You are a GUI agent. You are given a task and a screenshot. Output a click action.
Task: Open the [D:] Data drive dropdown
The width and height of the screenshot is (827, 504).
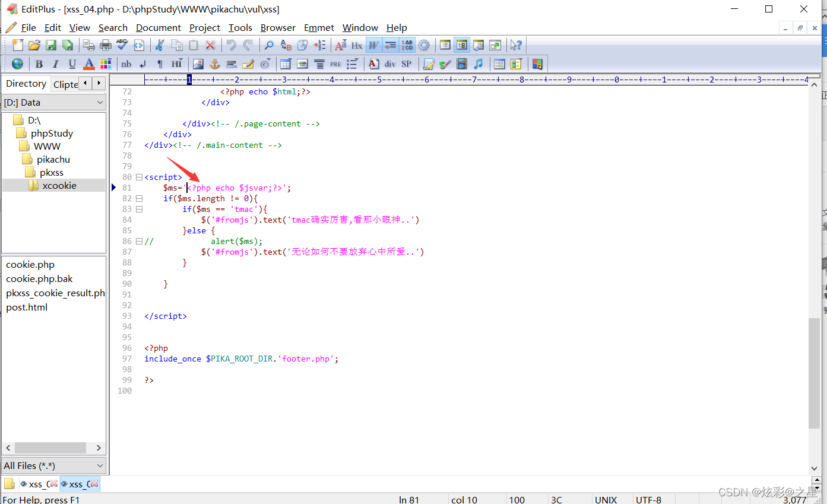click(54, 103)
